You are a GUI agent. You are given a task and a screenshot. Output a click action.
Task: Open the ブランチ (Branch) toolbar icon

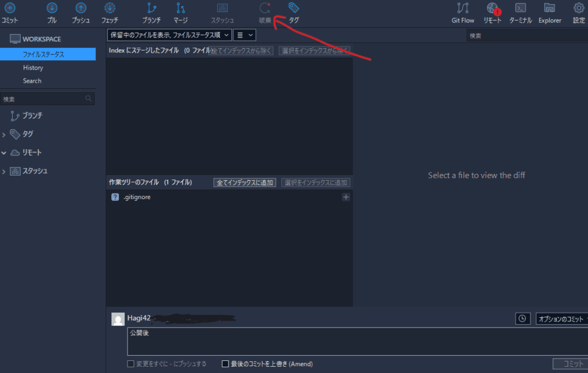pos(152,9)
